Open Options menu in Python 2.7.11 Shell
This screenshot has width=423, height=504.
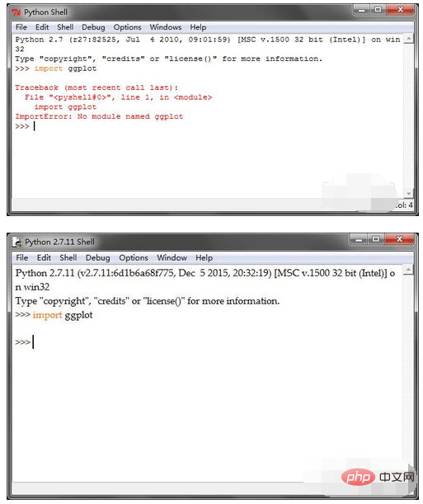134,258
